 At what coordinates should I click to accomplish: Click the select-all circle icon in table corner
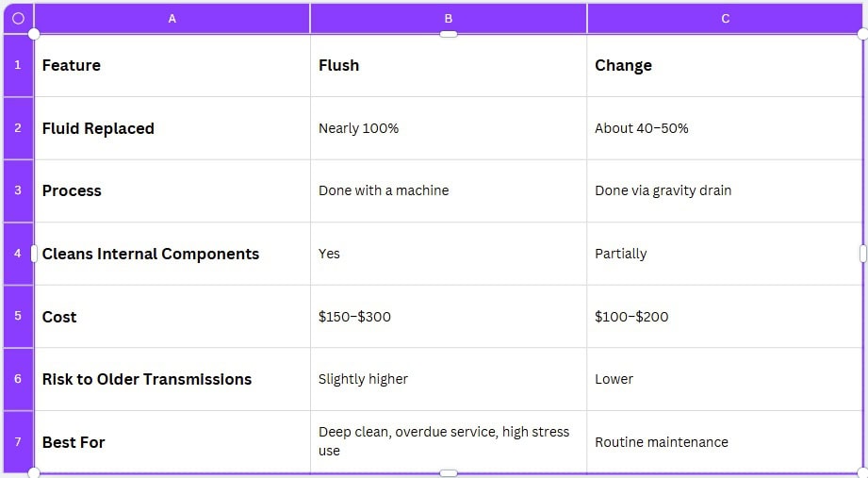point(18,18)
